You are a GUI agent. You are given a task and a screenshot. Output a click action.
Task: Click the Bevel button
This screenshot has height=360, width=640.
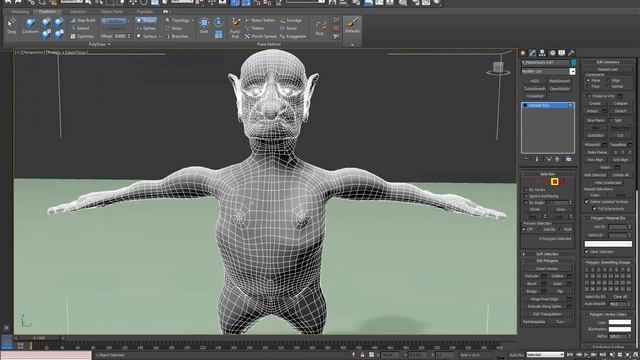coord(531,284)
